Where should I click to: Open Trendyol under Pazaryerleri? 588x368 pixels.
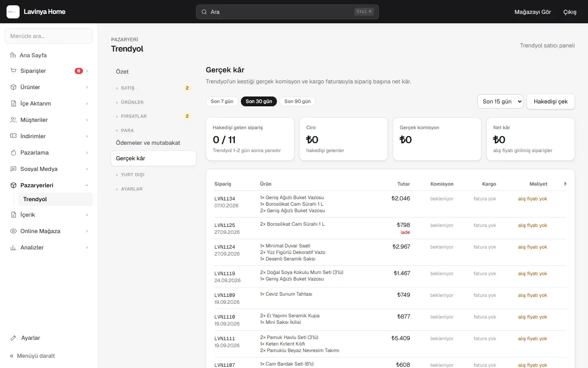(x=56, y=199)
